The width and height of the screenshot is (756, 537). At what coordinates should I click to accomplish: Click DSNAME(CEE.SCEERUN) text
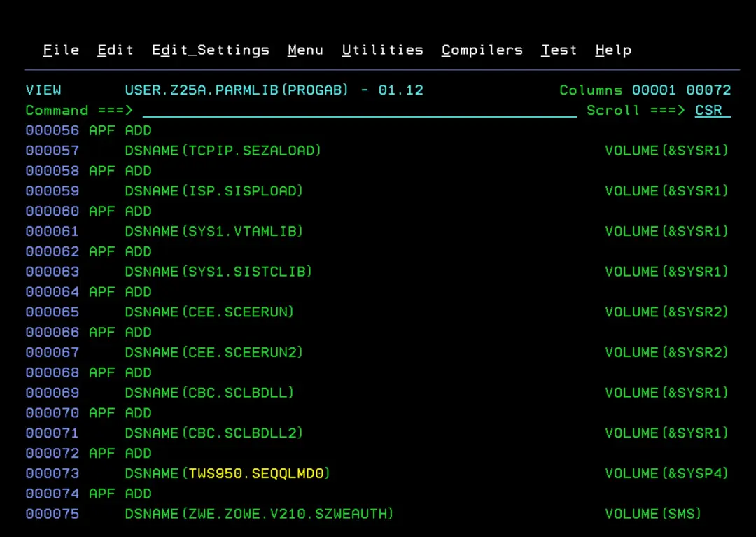209,312
